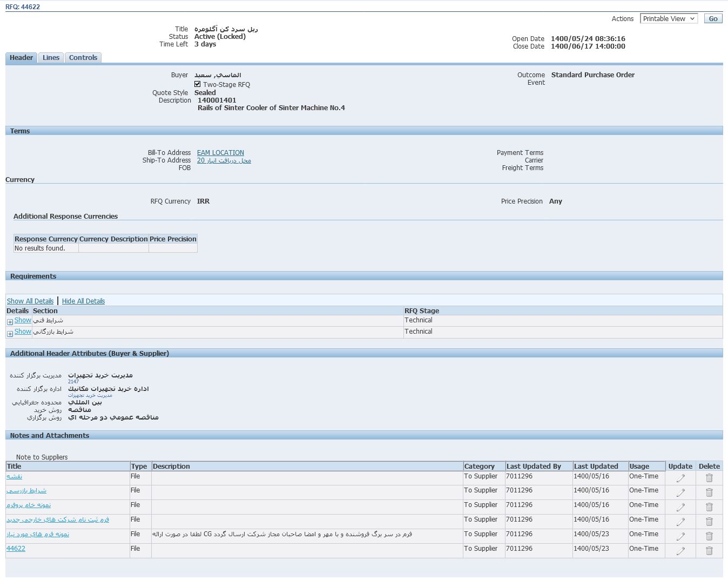Open the نقشه attachment file
This screenshot has height=581, width=728.
point(14,476)
